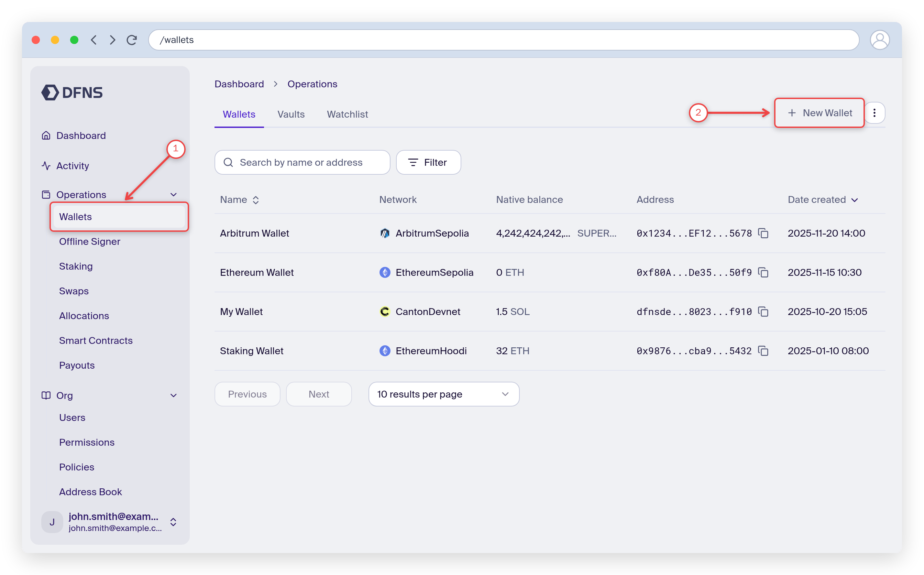Screen dimensions: 924x575
Task: Click the 2025-11-20 14:00 date cell
Action: point(826,233)
